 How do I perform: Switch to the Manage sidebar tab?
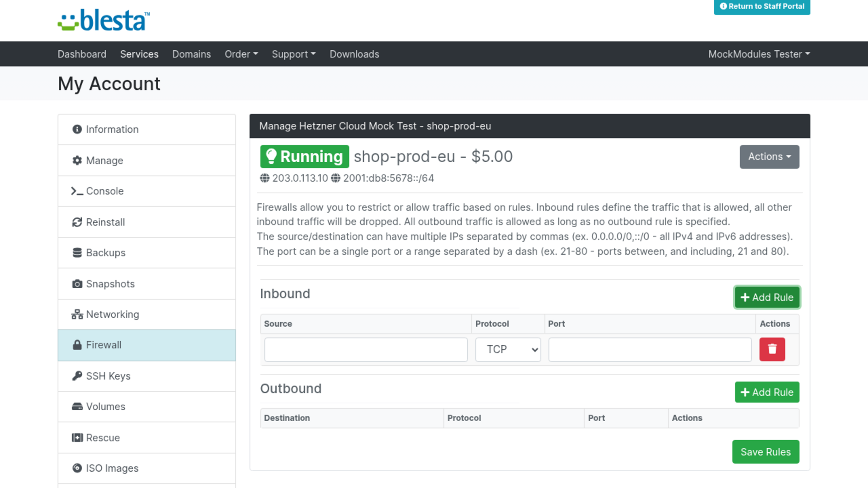pos(147,160)
